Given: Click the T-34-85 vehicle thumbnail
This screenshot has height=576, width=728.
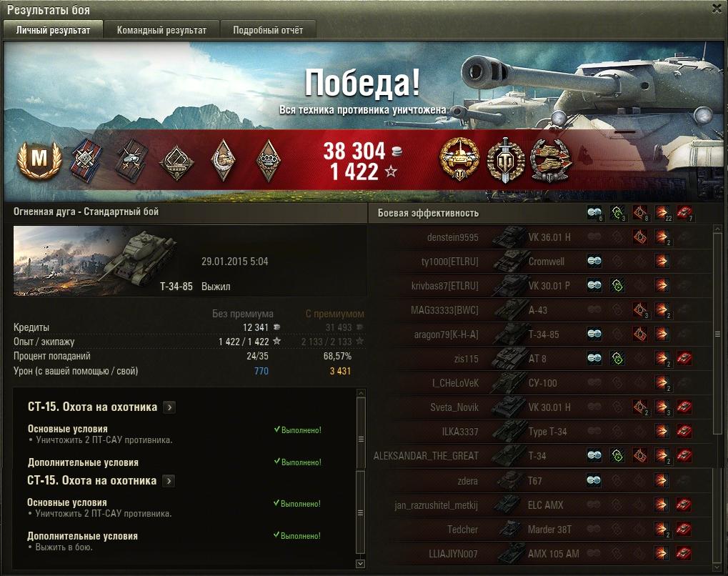Looking at the screenshot, I should pos(95,261).
